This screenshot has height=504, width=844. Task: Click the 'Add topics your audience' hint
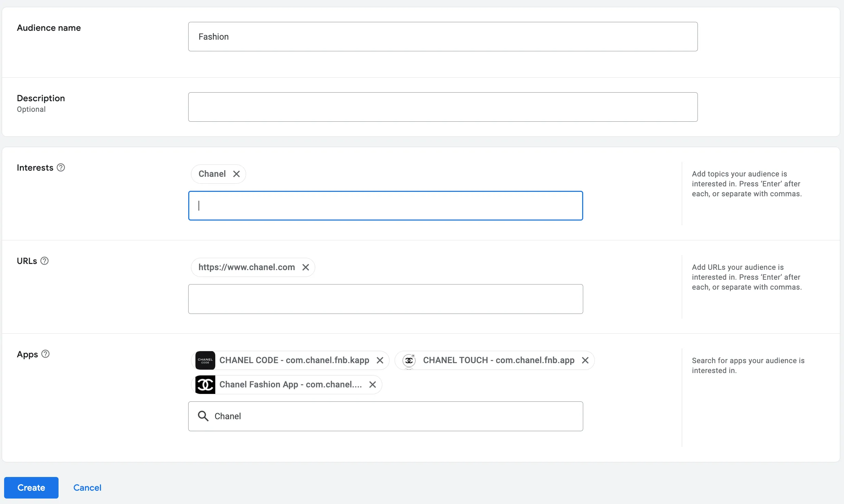point(747,184)
